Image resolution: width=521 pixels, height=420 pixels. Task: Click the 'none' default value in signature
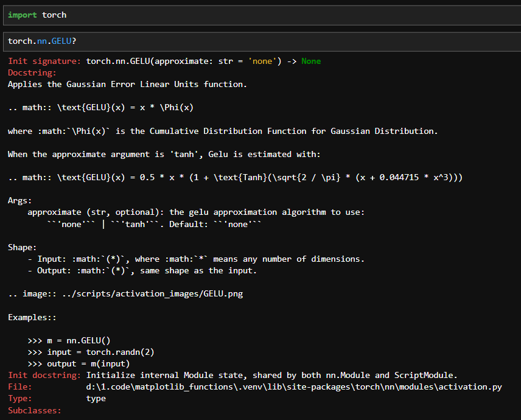point(260,61)
